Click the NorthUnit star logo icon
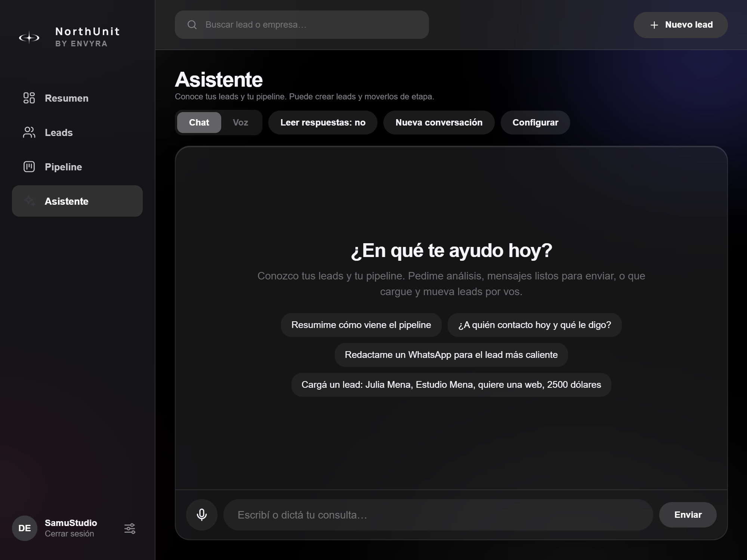The width and height of the screenshot is (747, 560). pyautogui.click(x=29, y=37)
